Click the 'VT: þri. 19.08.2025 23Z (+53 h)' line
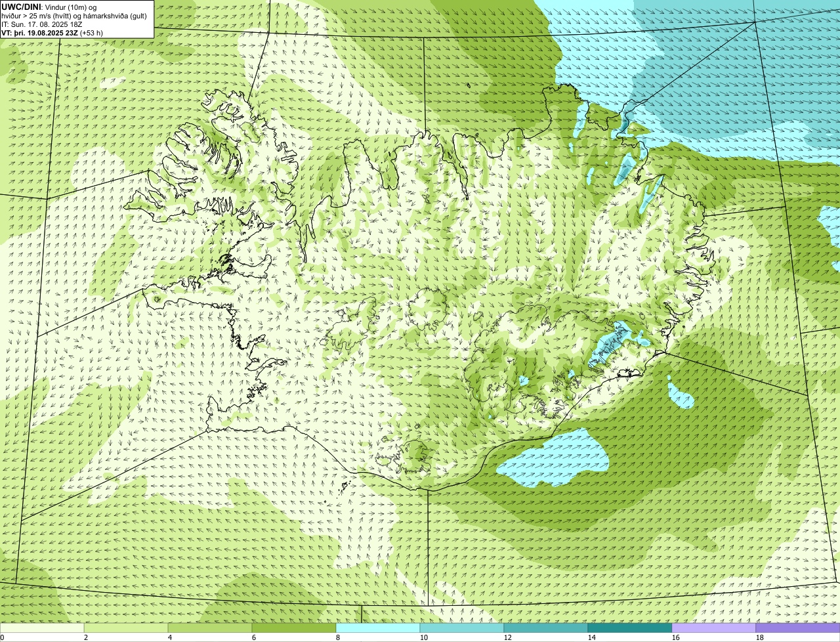Image resolution: width=840 pixels, height=642 pixels. tap(52, 32)
